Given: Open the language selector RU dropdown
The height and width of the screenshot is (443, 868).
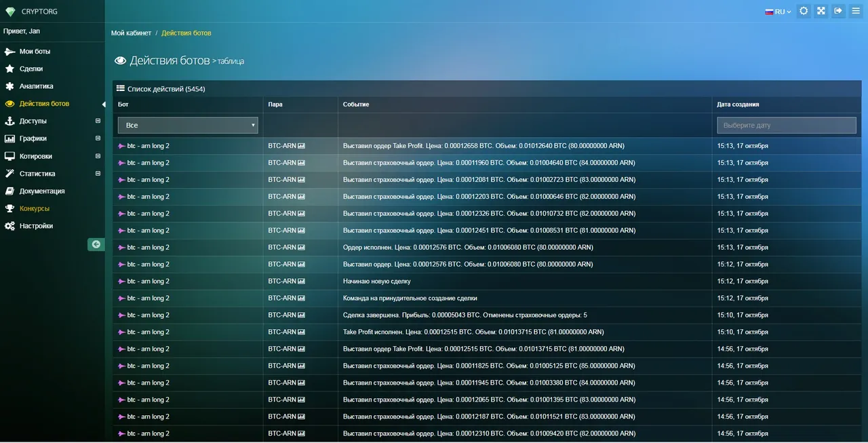Looking at the screenshot, I should point(778,12).
